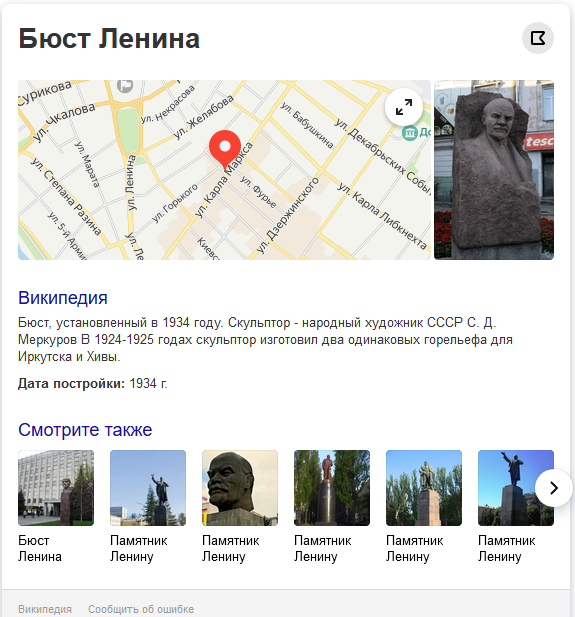Open the fifth related thumbnail, a seated monument
Viewport: 575px width, 617px height.
[424, 488]
